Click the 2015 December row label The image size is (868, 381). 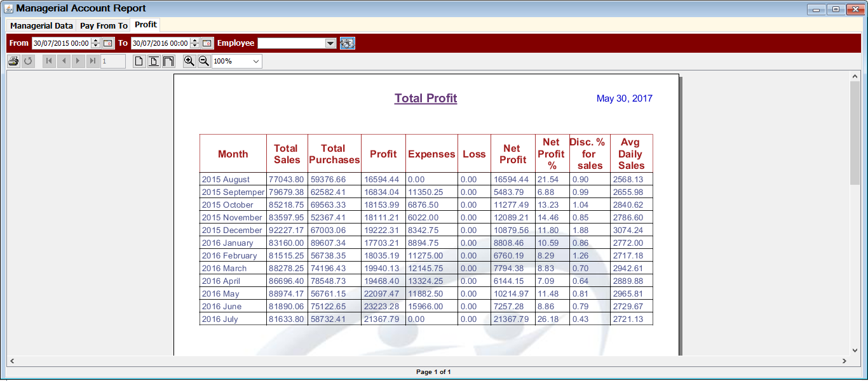coord(232,231)
